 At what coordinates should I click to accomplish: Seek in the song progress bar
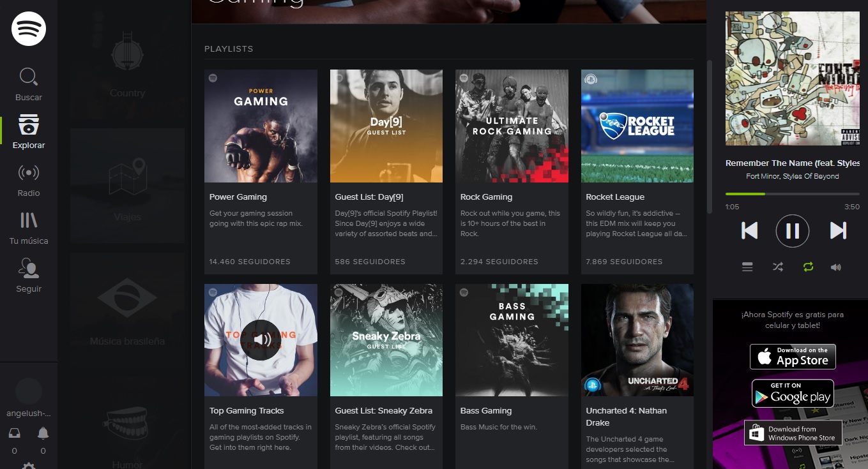pos(792,193)
